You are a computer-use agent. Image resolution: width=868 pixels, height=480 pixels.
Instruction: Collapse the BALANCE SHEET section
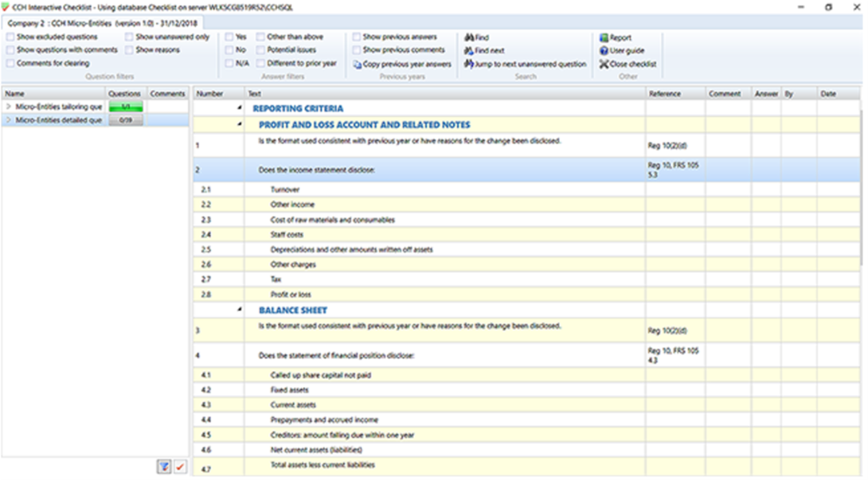coord(240,310)
